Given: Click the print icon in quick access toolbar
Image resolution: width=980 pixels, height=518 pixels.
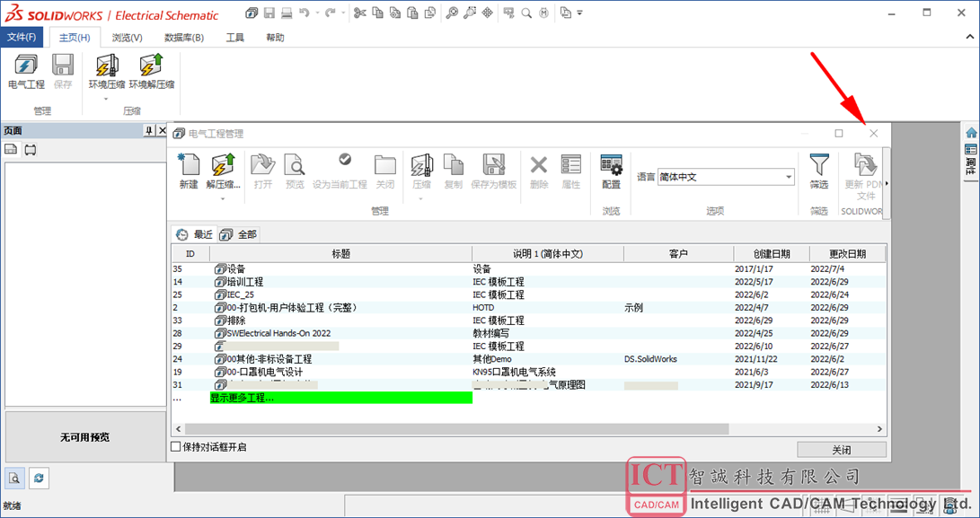Looking at the screenshot, I should [x=287, y=13].
